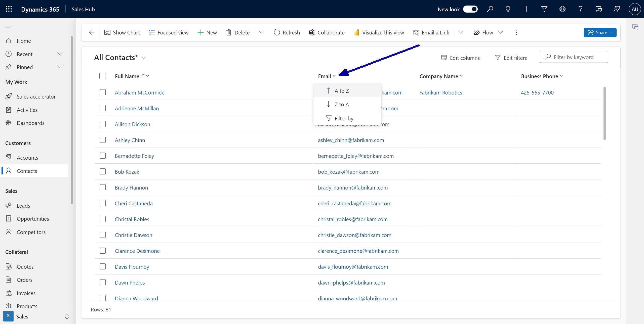Check the select all rows checkbox
644x324 pixels.
102,76
